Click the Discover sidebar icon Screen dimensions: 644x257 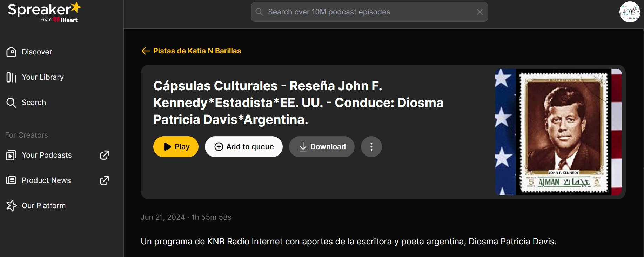[11, 52]
